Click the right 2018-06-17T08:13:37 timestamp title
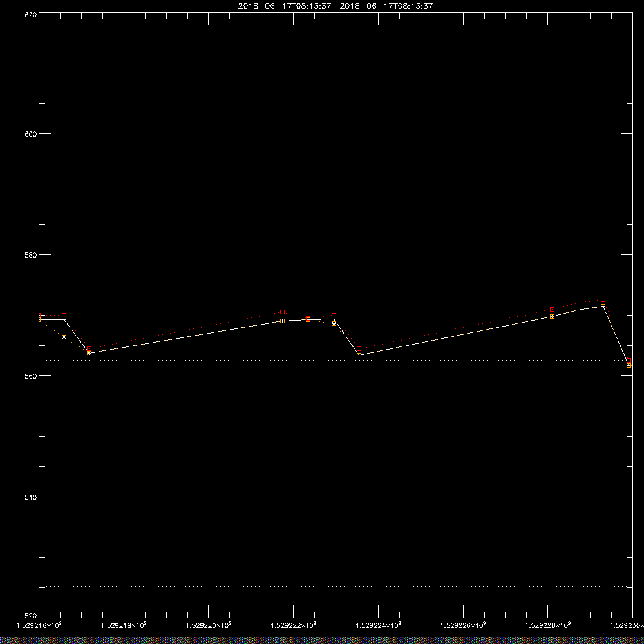The image size is (644, 644). [x=386, y=6]
